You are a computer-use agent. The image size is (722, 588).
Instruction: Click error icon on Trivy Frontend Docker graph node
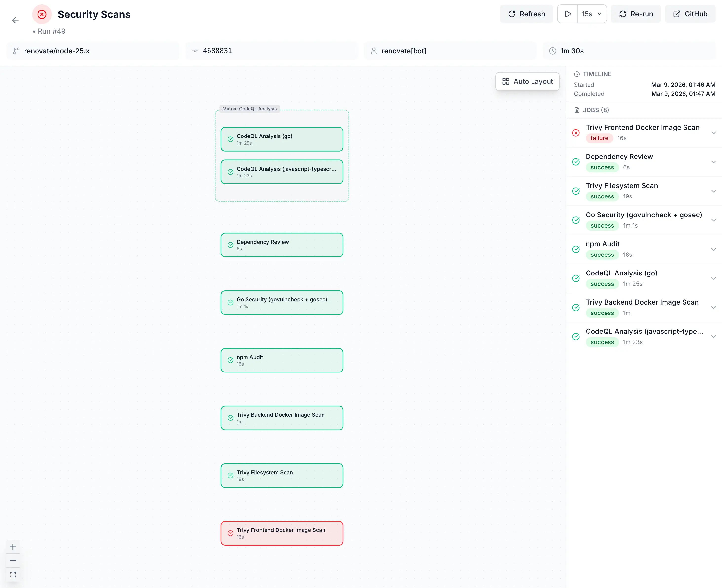(230, 533)
